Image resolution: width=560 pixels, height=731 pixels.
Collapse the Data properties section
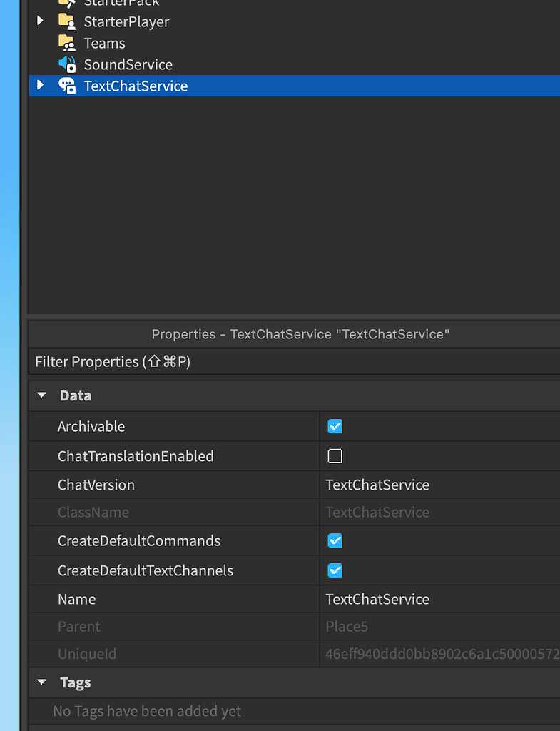(41, 395)
